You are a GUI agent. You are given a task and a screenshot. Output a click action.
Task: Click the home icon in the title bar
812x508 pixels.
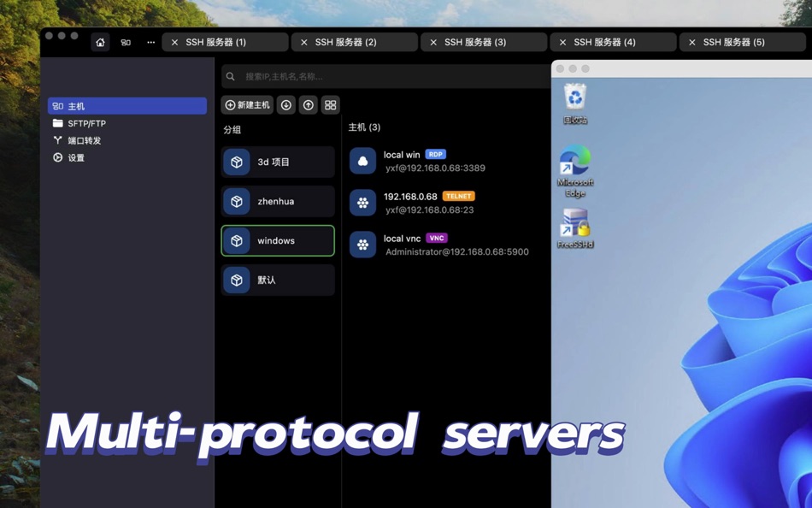coord(99,41)
